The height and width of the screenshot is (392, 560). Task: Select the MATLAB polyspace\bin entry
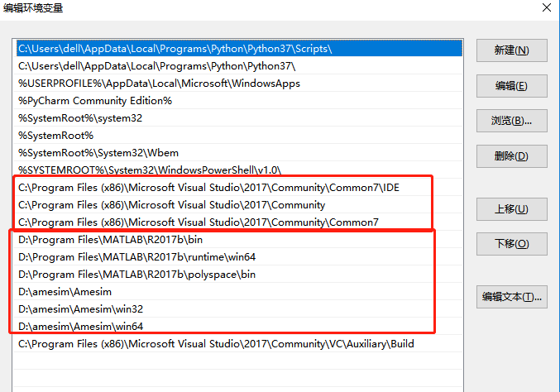click(x=238, y=275)
